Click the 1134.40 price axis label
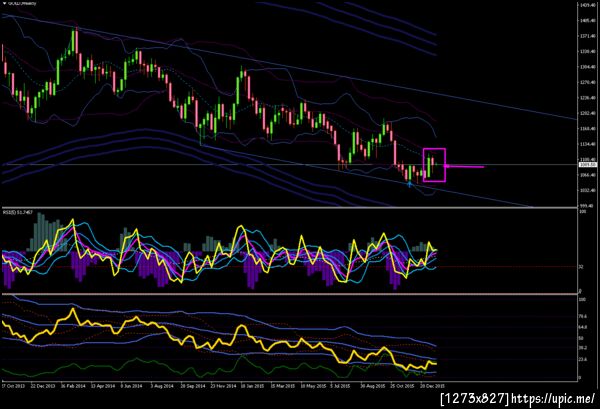Screen dimensions: 600x409 click(588, 144)
